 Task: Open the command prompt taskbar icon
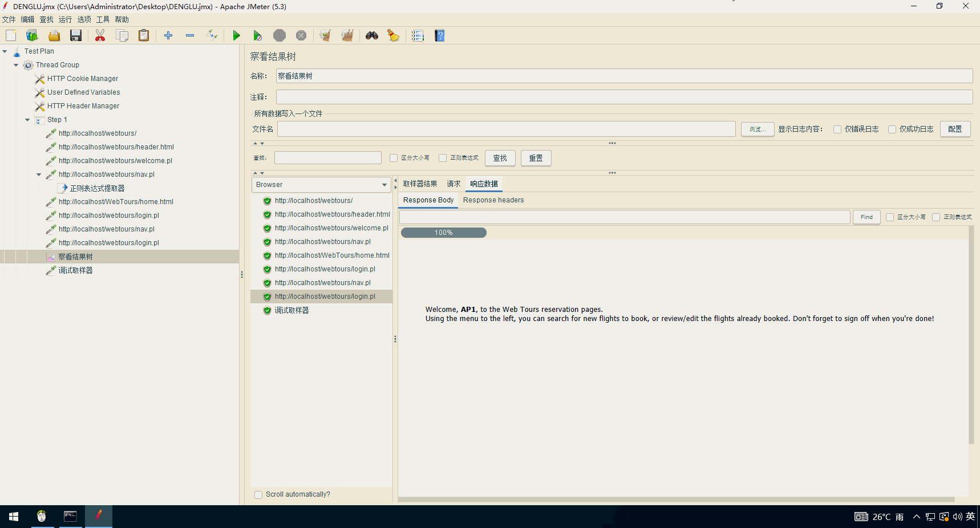70,517
